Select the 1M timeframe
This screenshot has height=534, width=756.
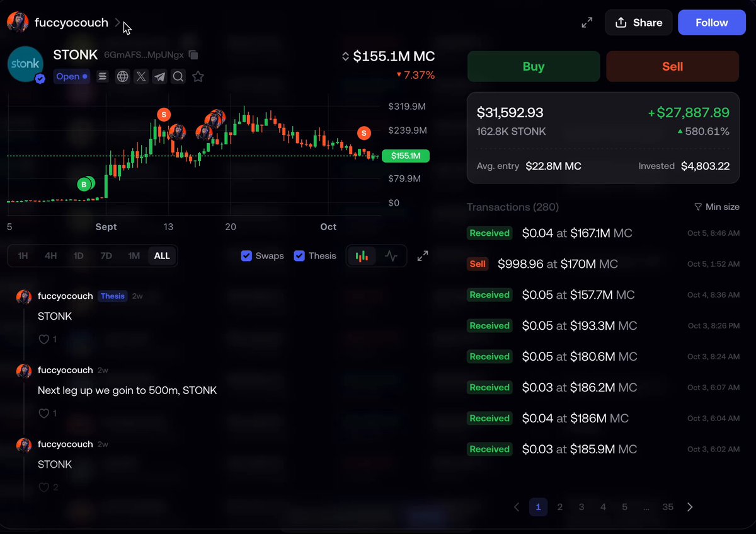pyautogui.click(x=134, y=256)
